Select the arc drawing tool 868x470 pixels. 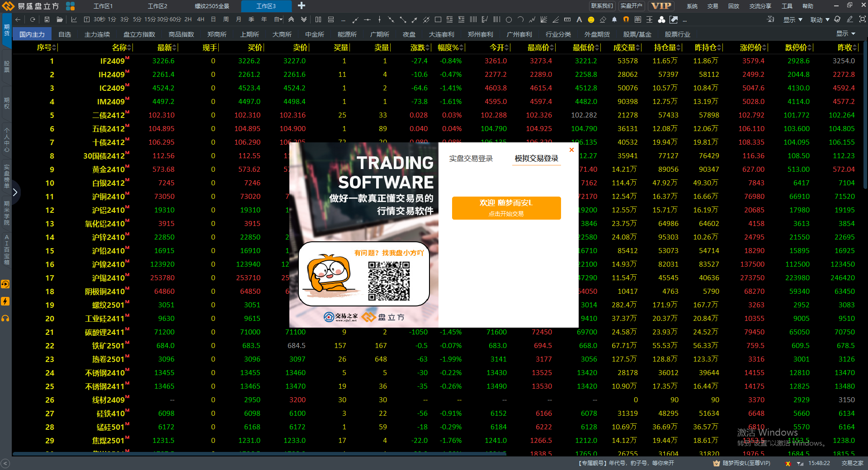[520, 19]
